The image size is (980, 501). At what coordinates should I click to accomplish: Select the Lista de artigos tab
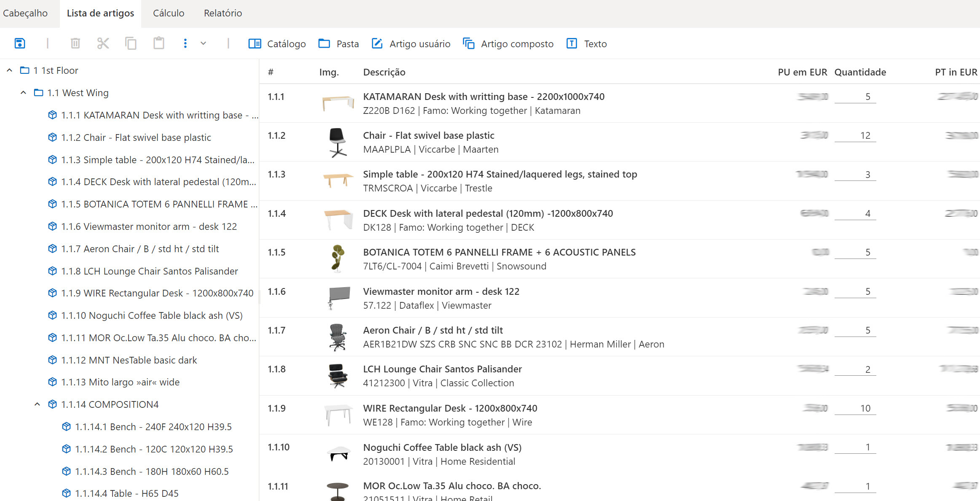[100, 13]
